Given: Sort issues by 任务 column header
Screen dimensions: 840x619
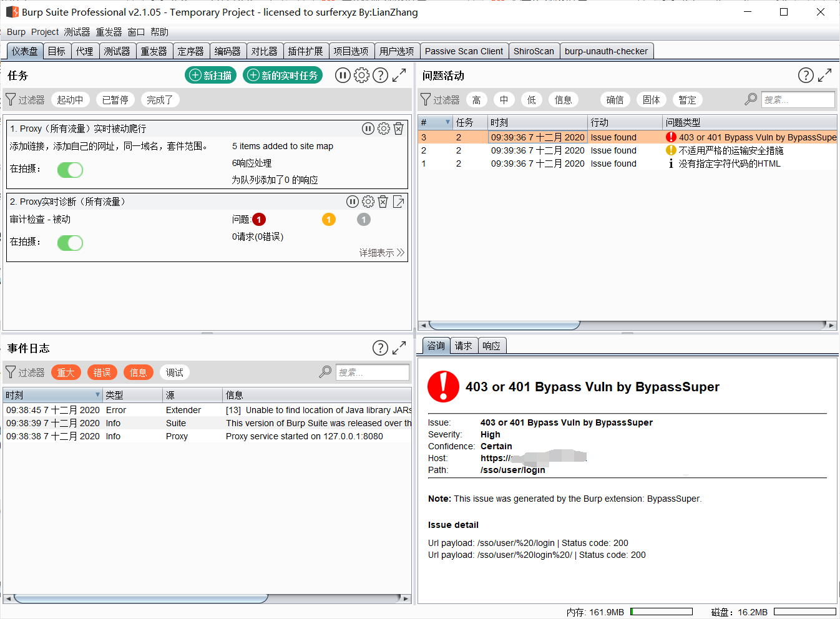Looking at the screenshot, I should [x=470, y=122].
